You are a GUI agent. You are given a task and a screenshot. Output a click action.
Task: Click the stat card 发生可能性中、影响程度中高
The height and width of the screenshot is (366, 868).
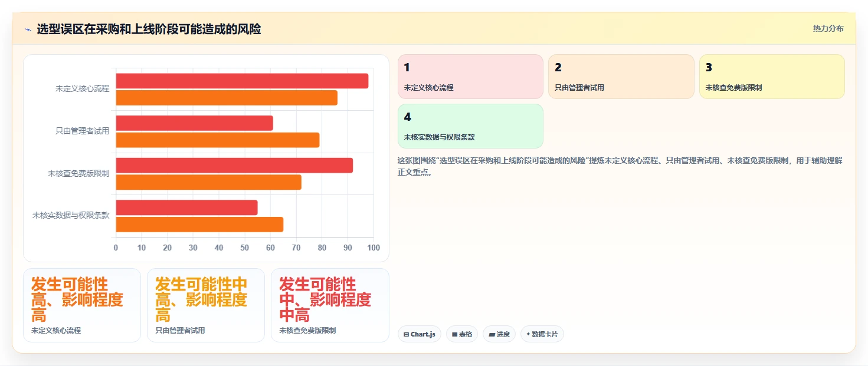(330, 305)
